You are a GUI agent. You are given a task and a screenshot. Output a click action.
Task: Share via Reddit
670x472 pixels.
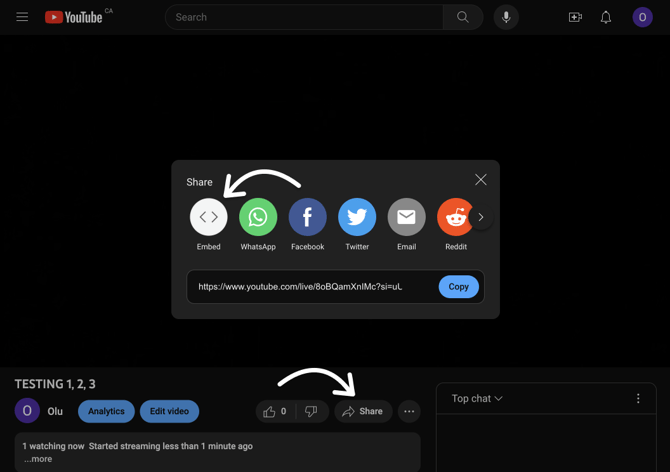[455, 217]
